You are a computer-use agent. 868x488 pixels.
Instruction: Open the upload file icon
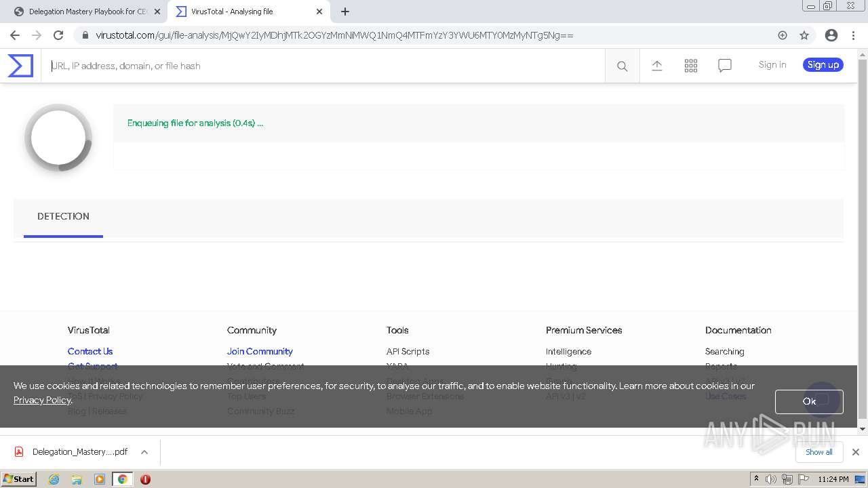pos(657,66)
